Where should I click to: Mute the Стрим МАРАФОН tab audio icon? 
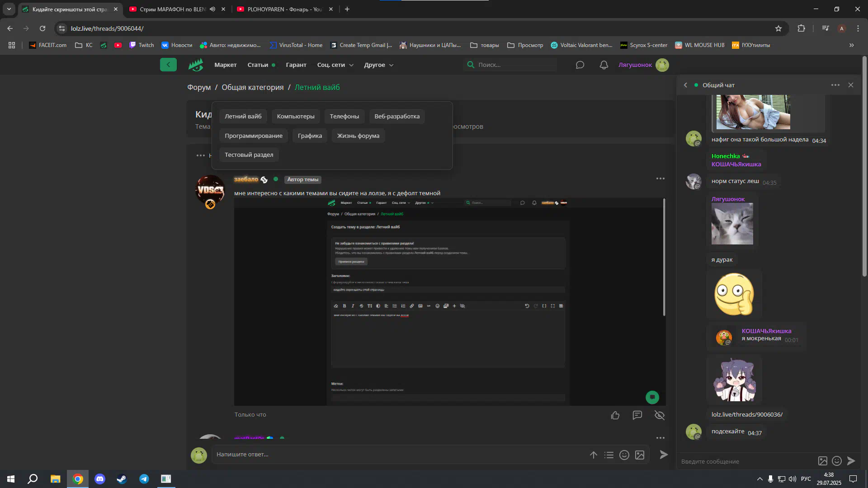coord(212,9)
